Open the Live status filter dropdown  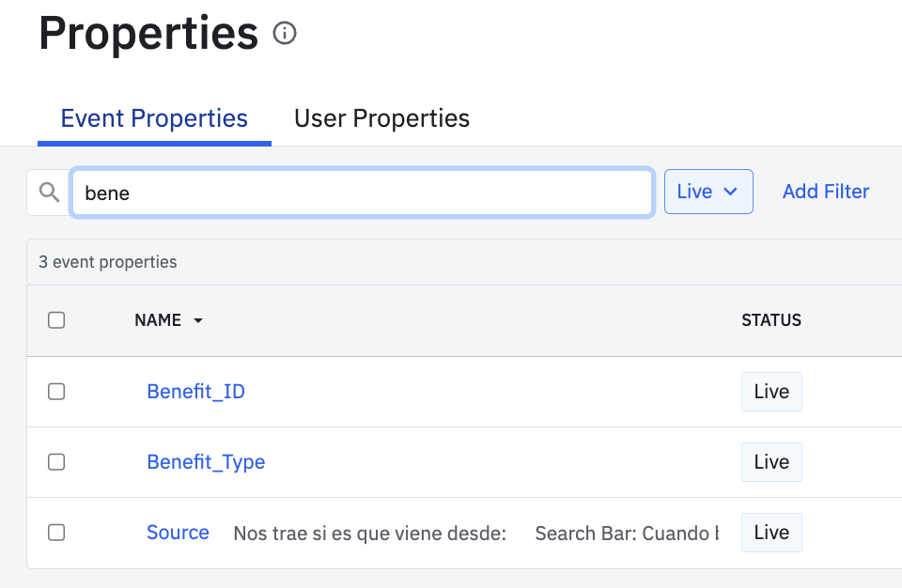pyautogui.click(x=708, y=192)
